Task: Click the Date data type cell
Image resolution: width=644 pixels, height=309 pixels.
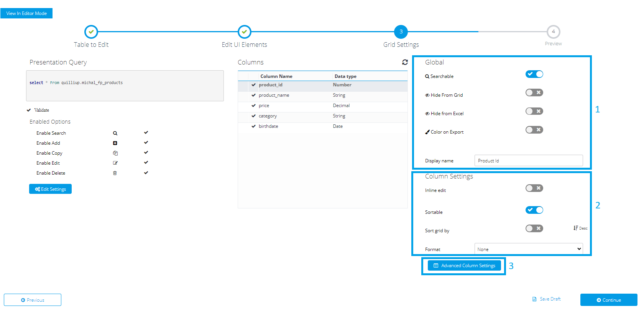Action: [x=338, y=126]
